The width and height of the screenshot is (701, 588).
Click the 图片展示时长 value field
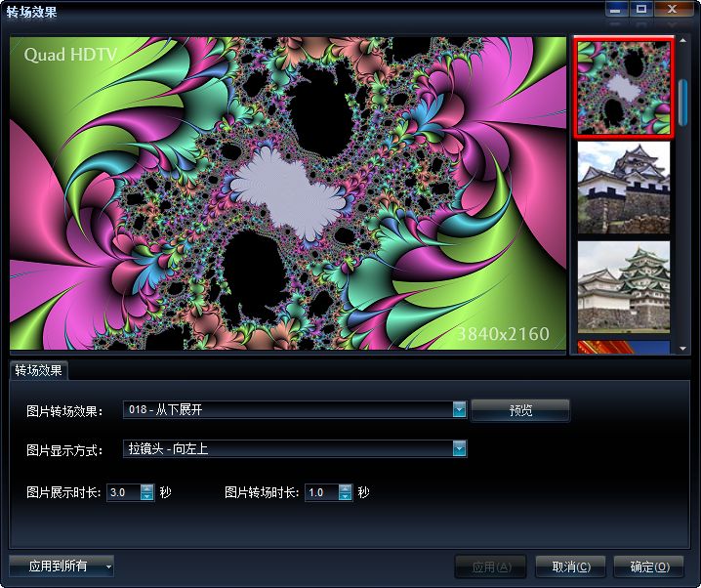(124, 492)
